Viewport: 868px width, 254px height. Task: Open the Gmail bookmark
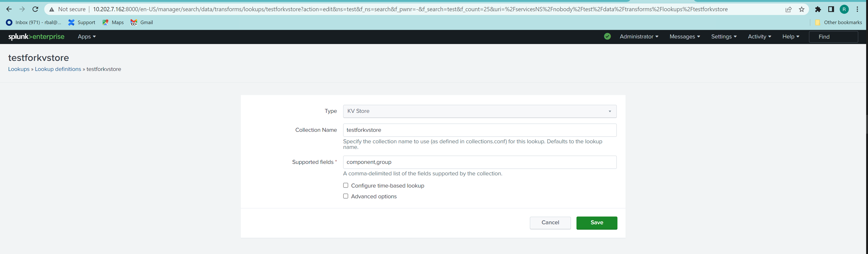(141, 22)
